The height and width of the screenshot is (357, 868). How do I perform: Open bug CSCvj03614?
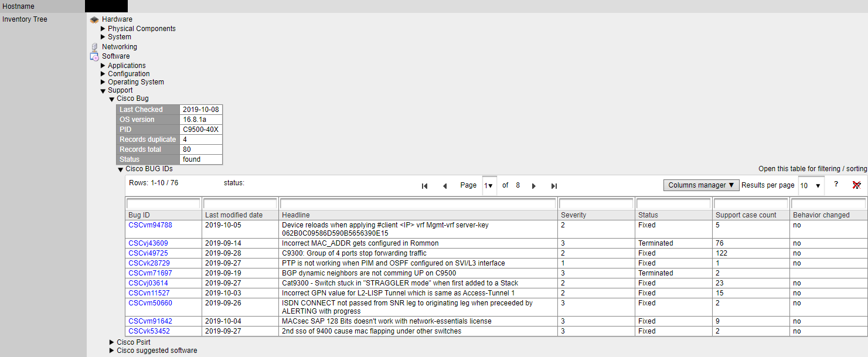(x=148, y=283)
